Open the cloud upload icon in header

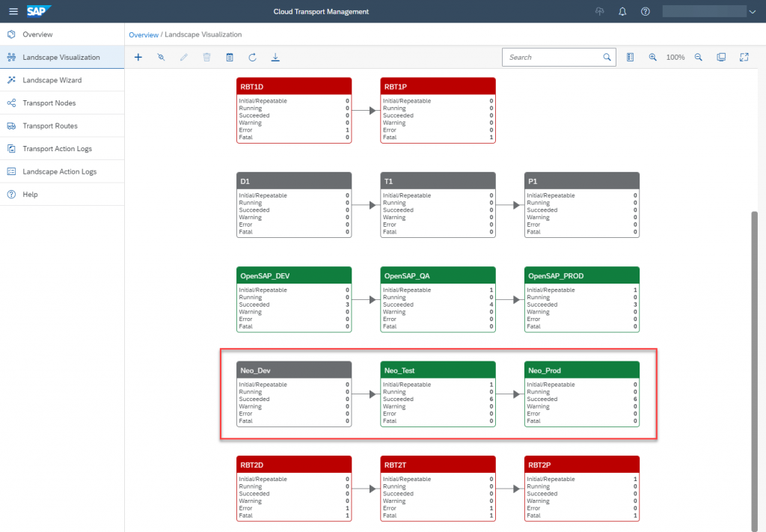[599, 11]
